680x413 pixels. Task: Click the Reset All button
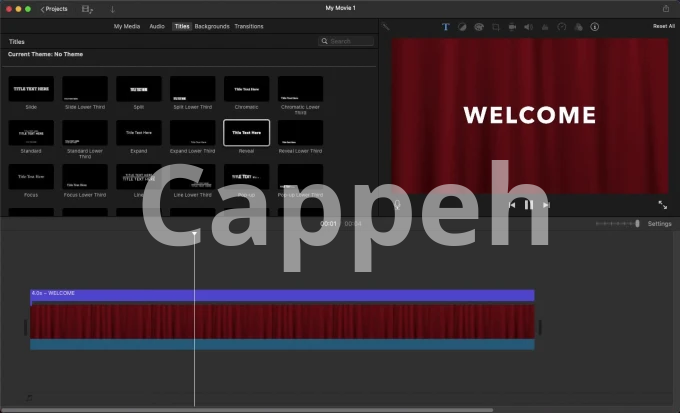(664, 26)
